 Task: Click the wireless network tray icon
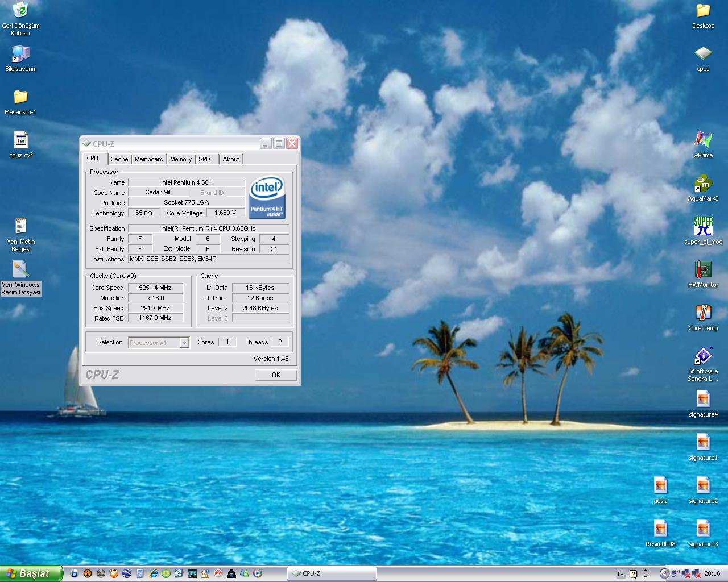coord(675,573)
